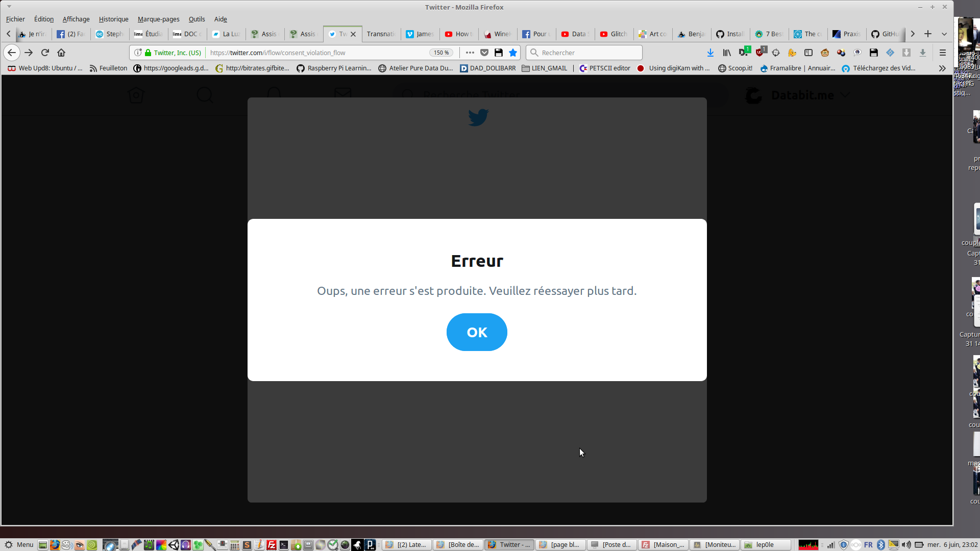
Task: Open the Library icon
Action: click(727, 53)
